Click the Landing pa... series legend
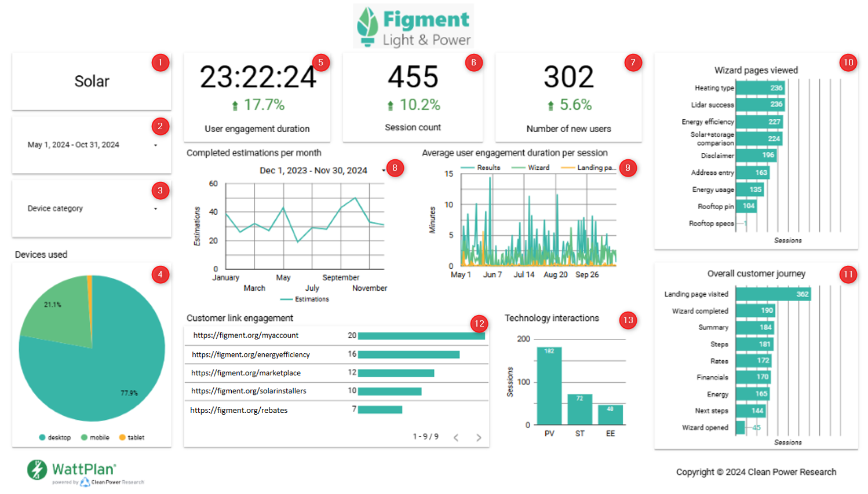 tap(588, 167)
